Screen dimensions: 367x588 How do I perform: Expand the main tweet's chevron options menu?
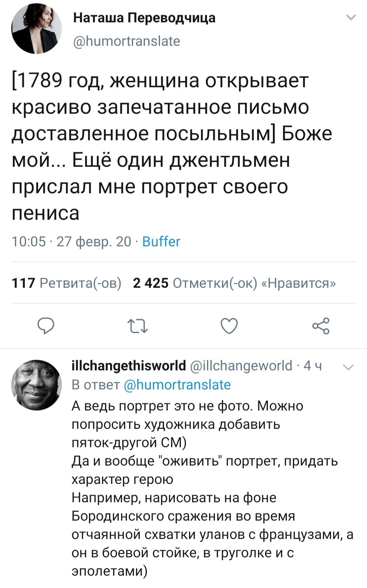tap(350, 17)
